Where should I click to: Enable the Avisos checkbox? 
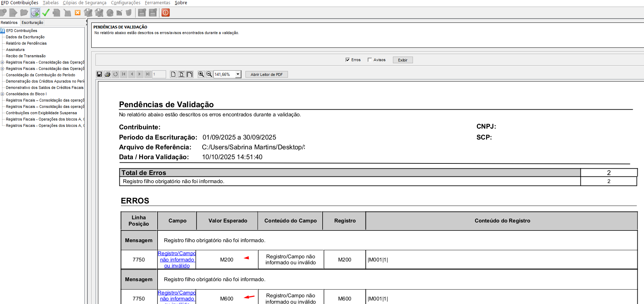(x=370, y=60)
